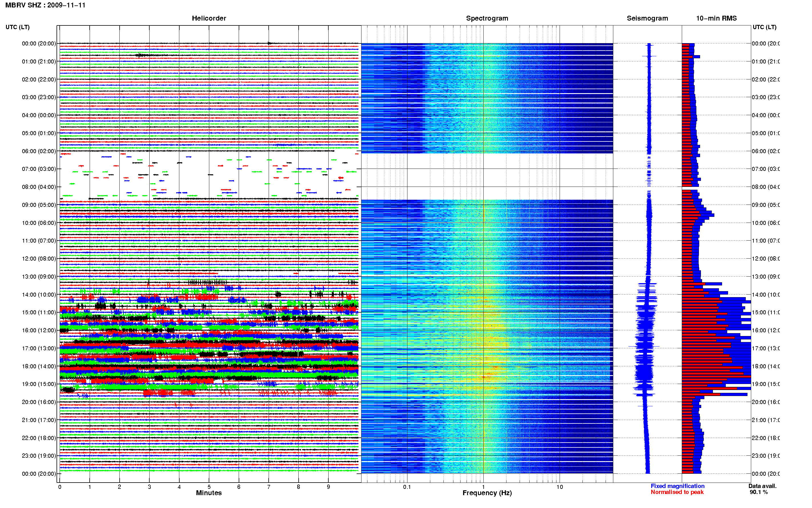Click the left 02:00 (22:00) time label
The image size is (812, 508).
pyautogui.click(x=39, y=79)
